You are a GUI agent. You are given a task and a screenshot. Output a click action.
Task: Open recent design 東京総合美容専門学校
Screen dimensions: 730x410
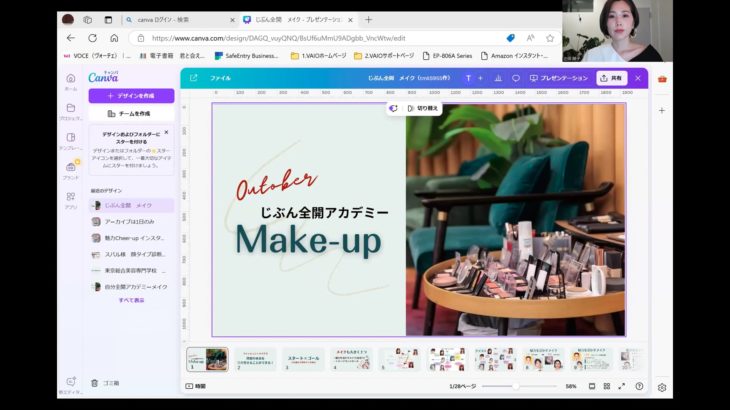tap(131, 270)
